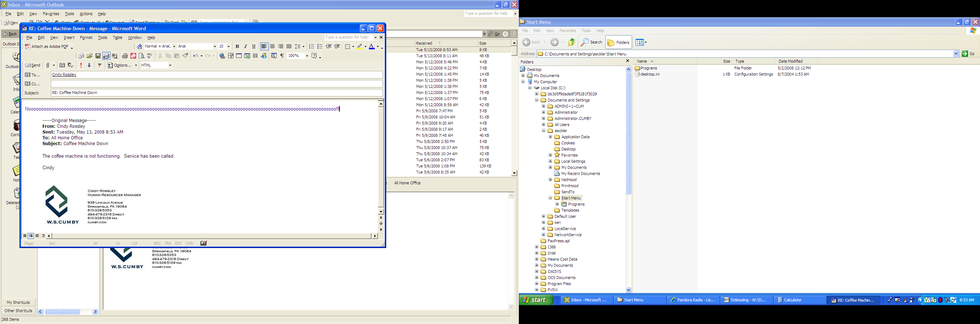This screenshot has height=324, width=980.
Task: Open the Format menu in the message window
Action: pos(86,38)
